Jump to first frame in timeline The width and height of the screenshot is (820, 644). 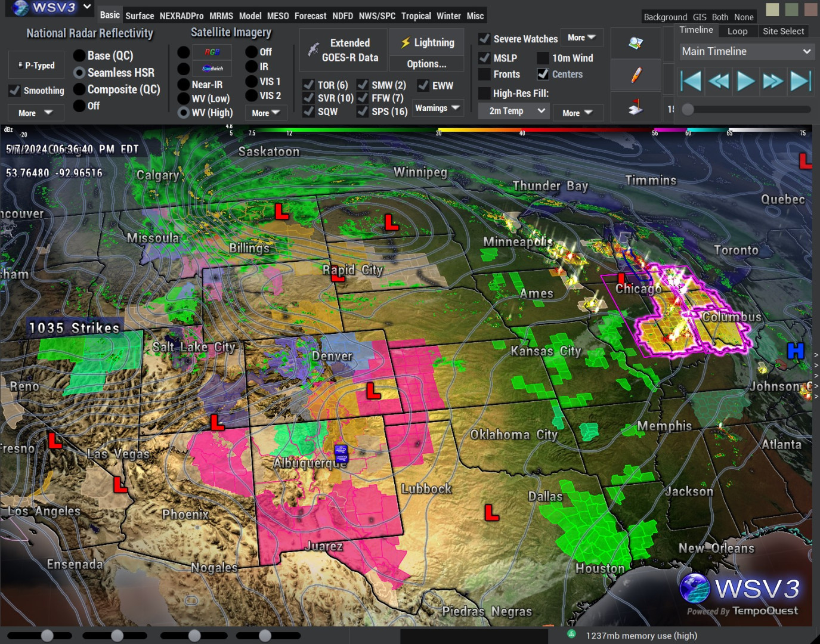click(691, 80)
